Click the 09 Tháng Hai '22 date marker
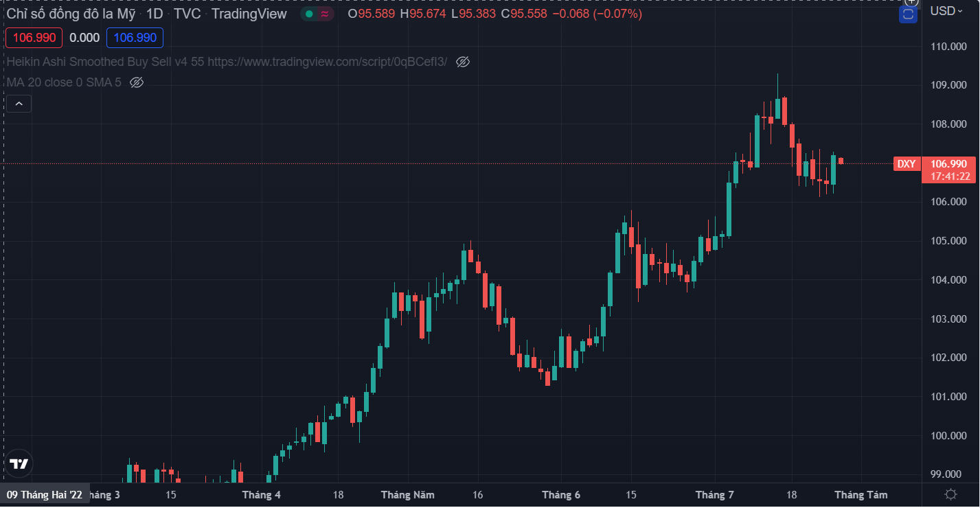Viewport: 980px width, 508px height. pyautogui.click(x=45, y=494)
